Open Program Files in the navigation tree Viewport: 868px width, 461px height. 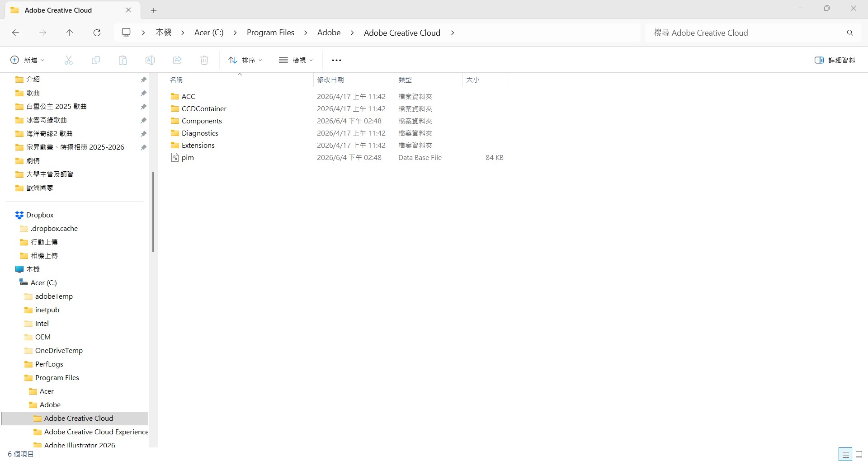point(57,378)
